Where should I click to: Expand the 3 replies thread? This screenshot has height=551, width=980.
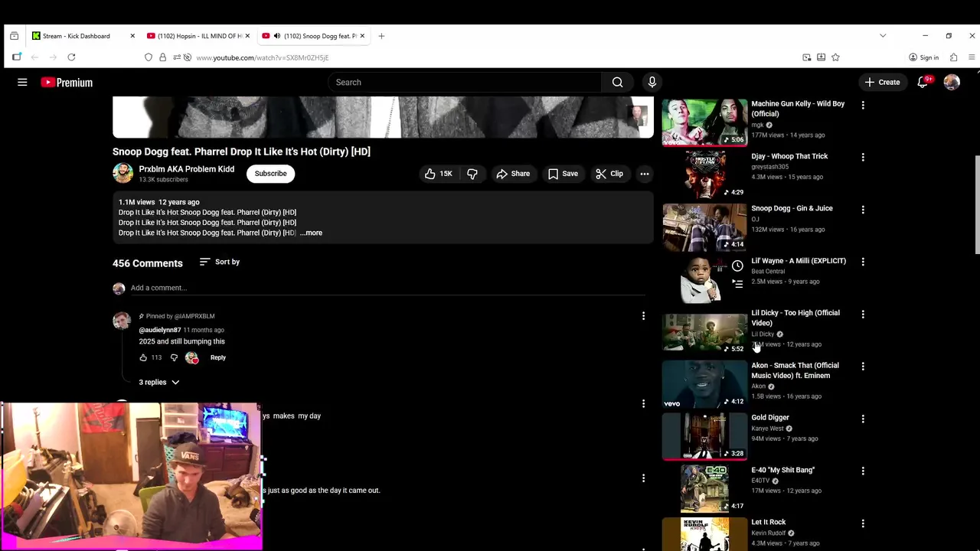(x=159, y=382)
